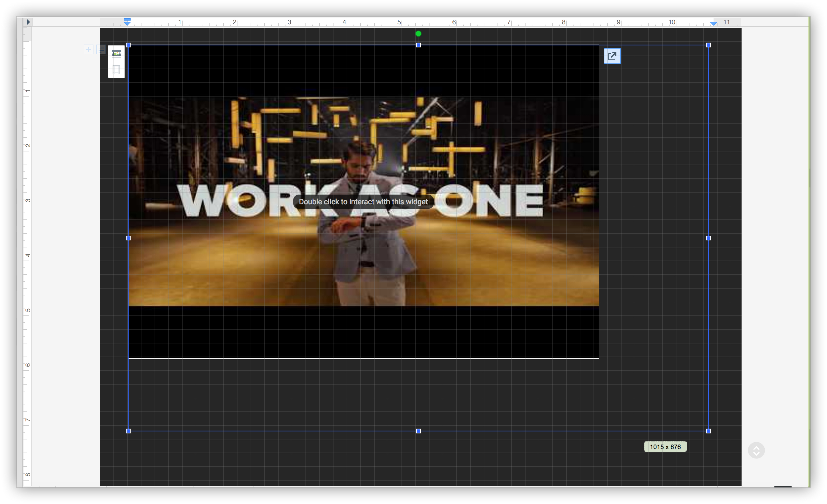Image resolution: width=827 pixels, height=504 pixels.
Task: Select the inline image layout option
Action: (116, 54)
